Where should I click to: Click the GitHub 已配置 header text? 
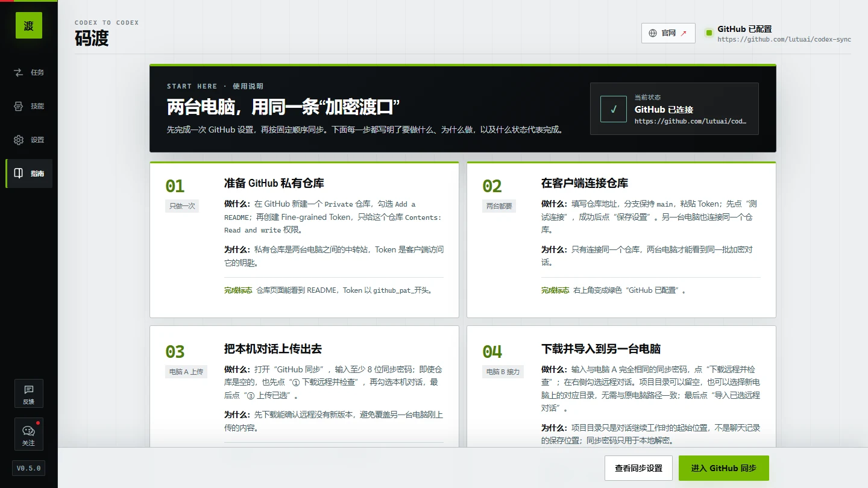[744, 29]
